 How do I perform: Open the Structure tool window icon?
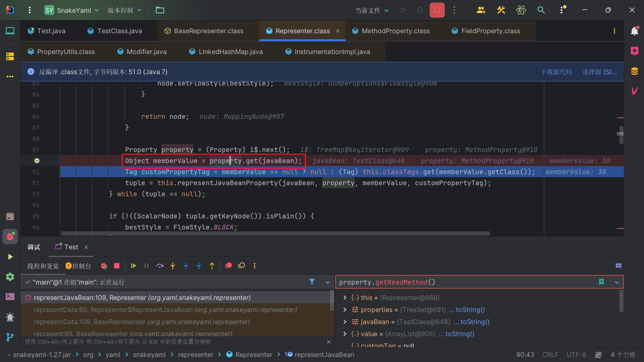(10, 56)
